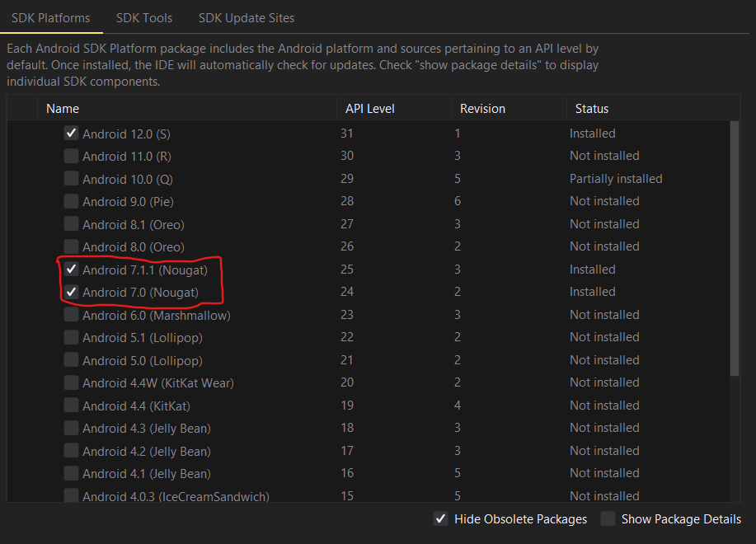Enable the Android 10.0 (Q) checkbox

[72, 178]
